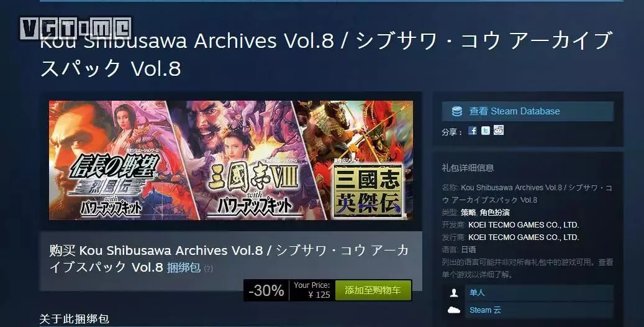Select the Steam 云 feature link
The height and width of the screenshot is (327, 644).
485,310
